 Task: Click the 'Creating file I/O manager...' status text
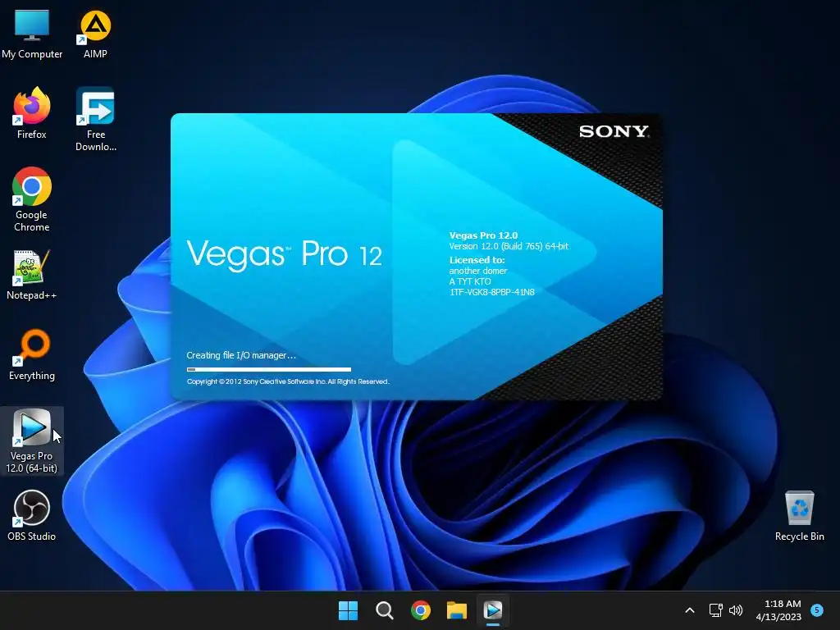click(241, 355)
